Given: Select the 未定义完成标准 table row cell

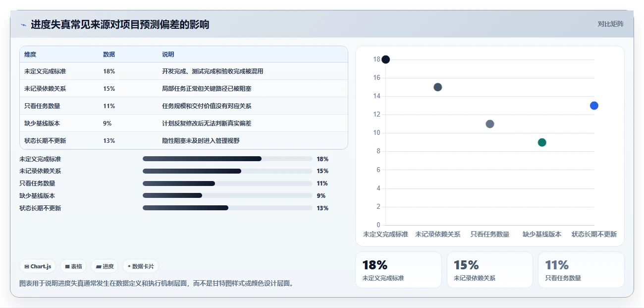Looking at the screenshot, I should [45, 71].
